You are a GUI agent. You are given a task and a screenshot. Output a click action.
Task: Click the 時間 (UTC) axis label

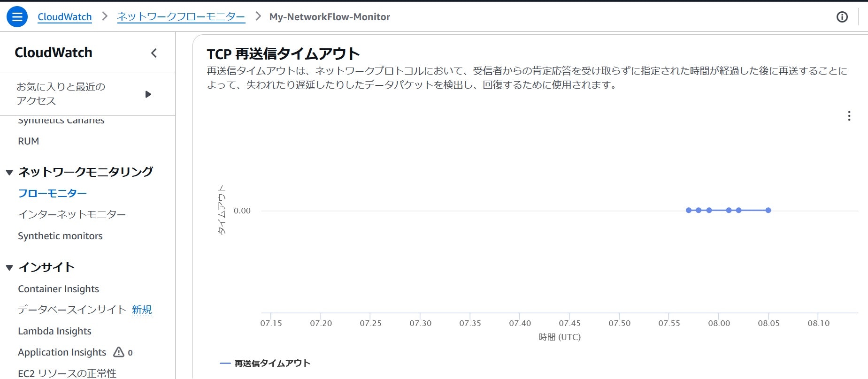[x=560, y=337]
